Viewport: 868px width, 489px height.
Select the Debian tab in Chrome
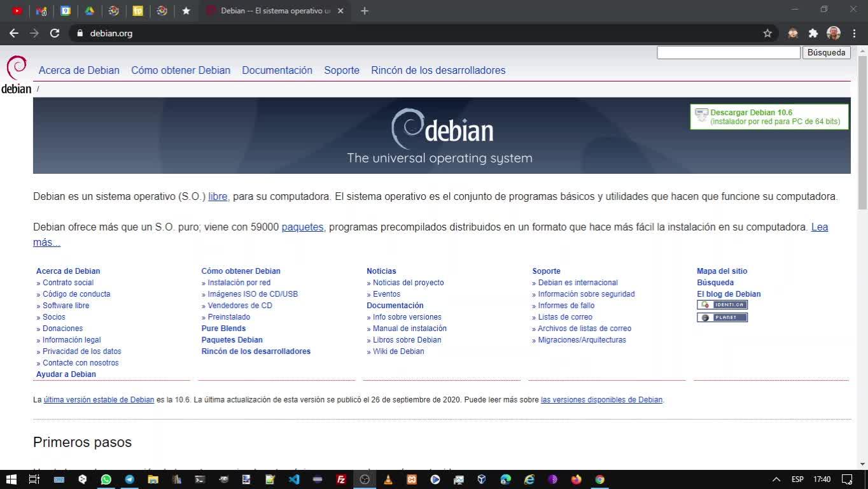(275, 11)
